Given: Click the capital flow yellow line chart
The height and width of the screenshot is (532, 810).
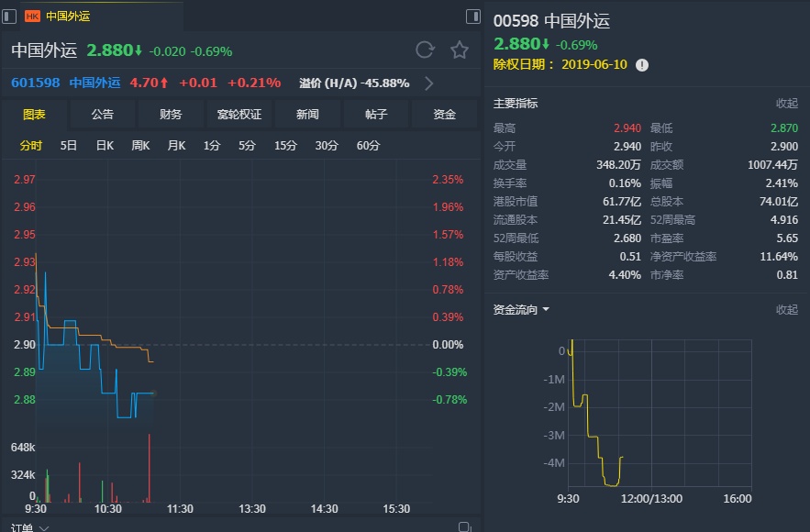Looking at the screenshot, I should pyautogui.click(x=595, y=413).
